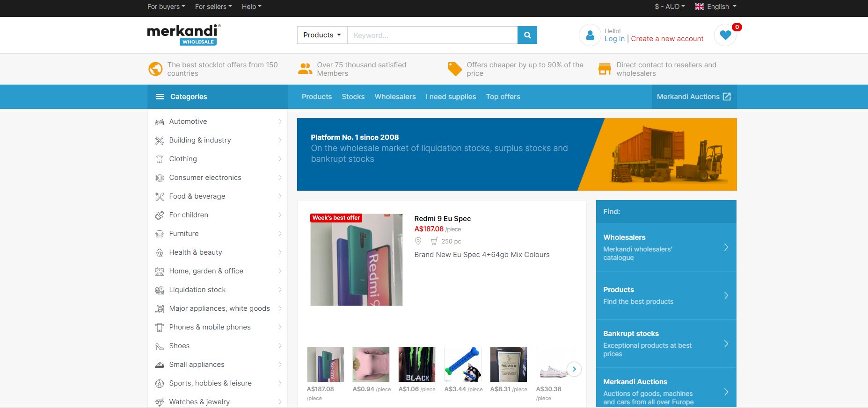Open the For sellers dropdown

click(x=213, y=7)
